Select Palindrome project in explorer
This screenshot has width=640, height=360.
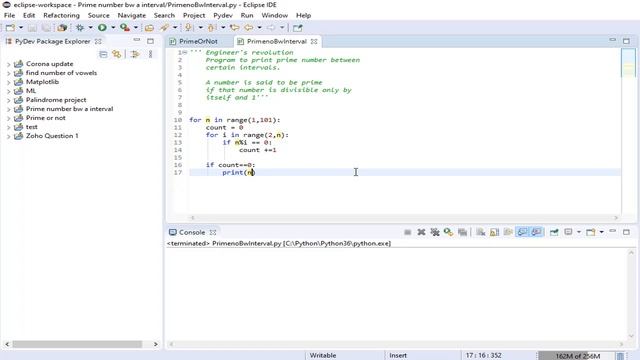coord(56,100)
